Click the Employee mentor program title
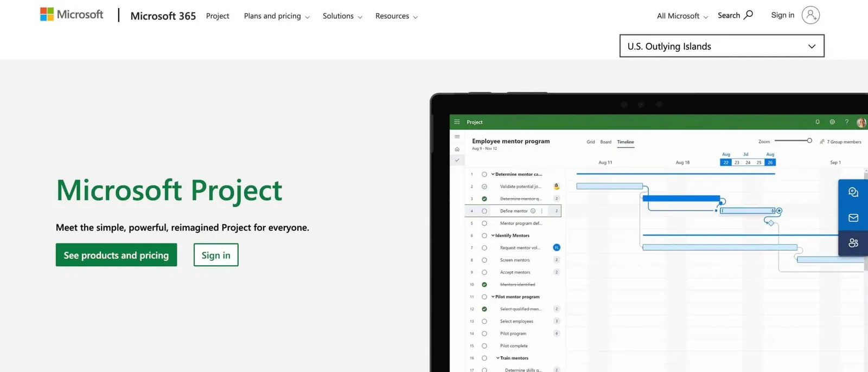This screenshot has height=372, width=868. 511,141
